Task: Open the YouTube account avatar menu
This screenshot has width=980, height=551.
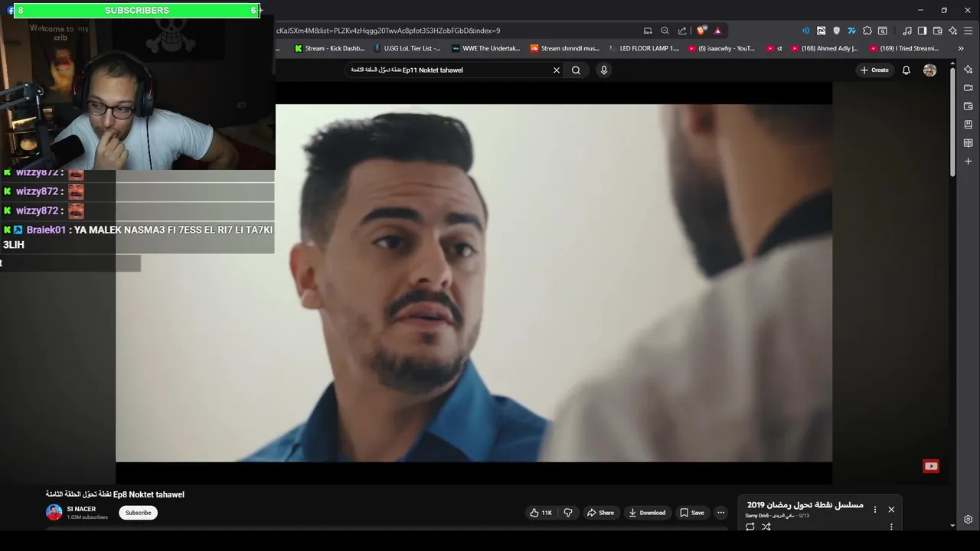Action: click(929, 70)
